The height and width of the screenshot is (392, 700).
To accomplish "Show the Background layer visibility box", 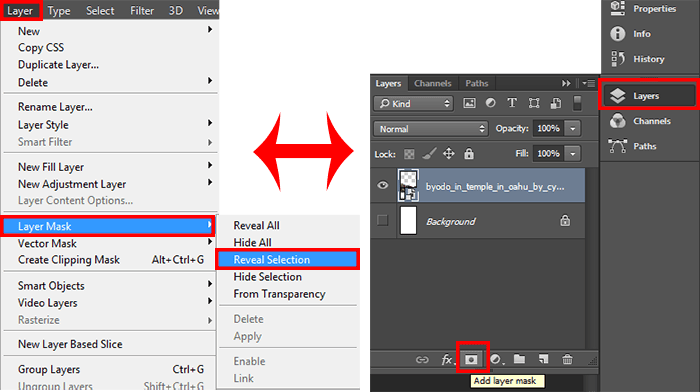I will pos(383,220).
